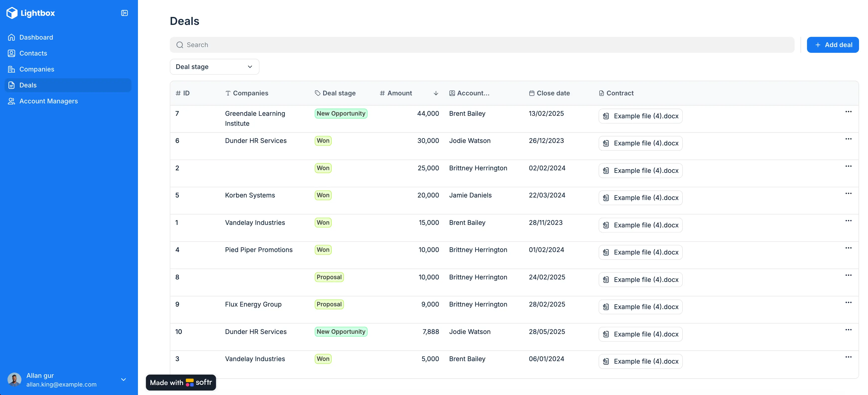Select Account Managers in the sidebar
The image size is (868, 395).
pos(48,101)
